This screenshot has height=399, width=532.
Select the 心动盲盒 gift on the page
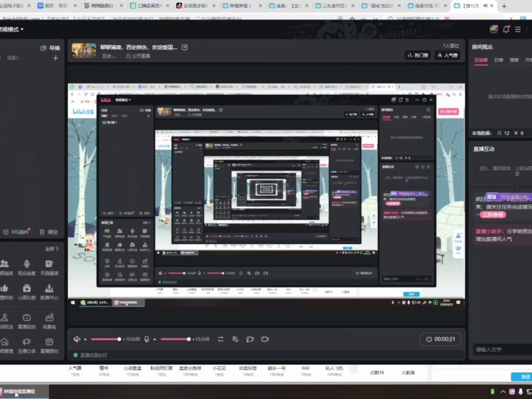(x=132, y=371)
